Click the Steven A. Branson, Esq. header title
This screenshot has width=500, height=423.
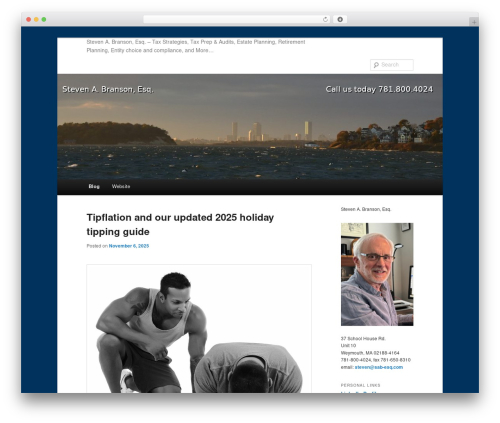tap(108, 89)
